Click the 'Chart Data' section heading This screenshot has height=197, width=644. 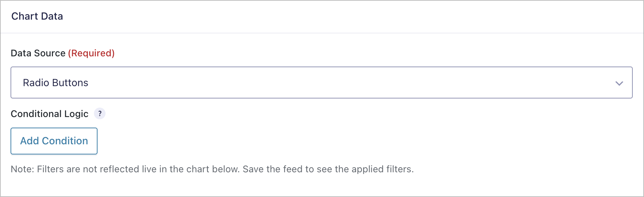(37, 16)
